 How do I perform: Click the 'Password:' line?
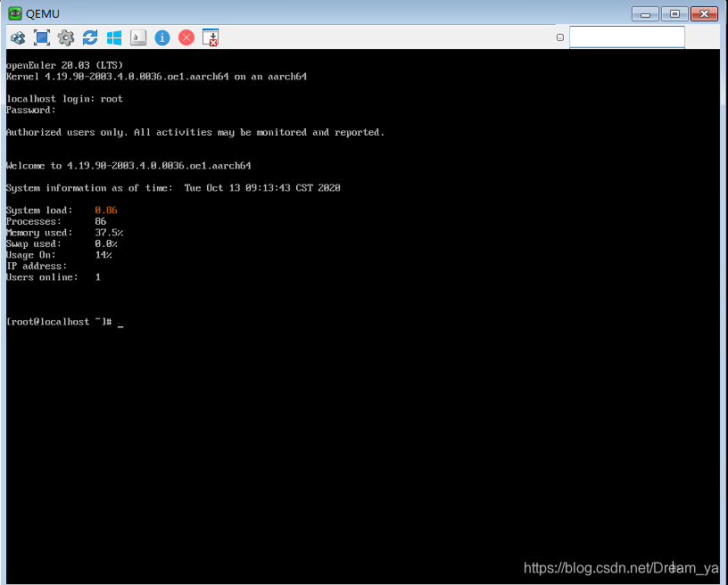[x=30, y=110]
